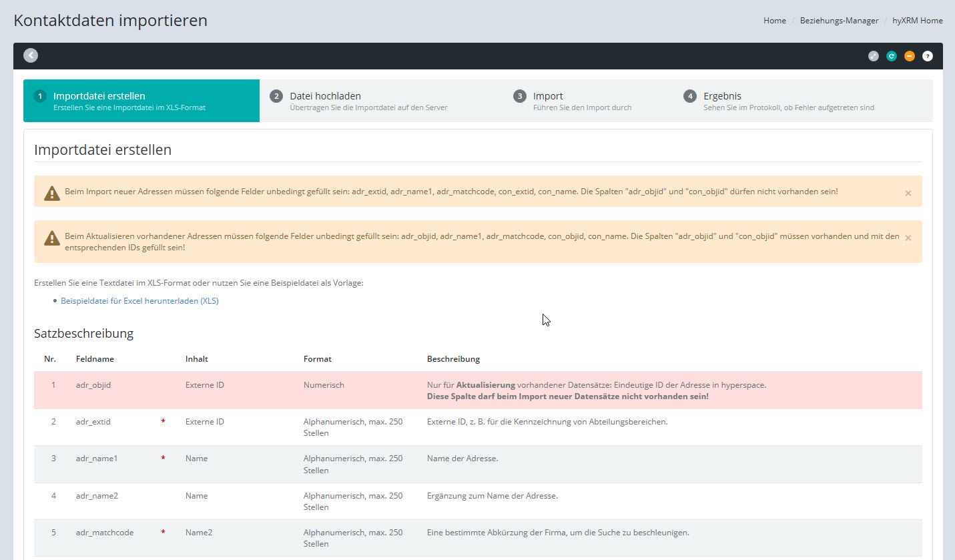
Task: Open help via the question mark icon
Action: tap(927, 56)
